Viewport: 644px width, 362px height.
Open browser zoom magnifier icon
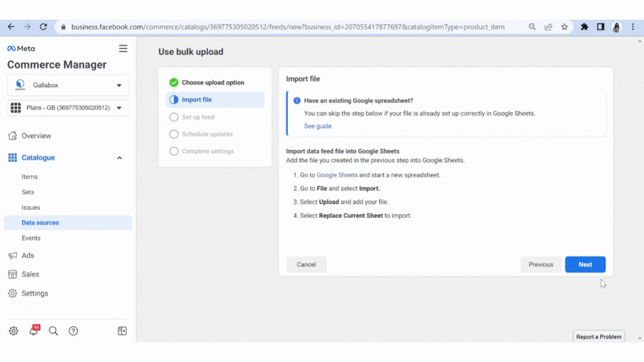pos(532,27)
